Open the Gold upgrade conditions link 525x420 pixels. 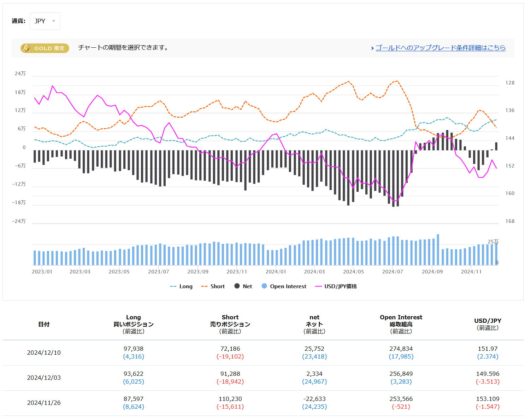tap(440, 48)
